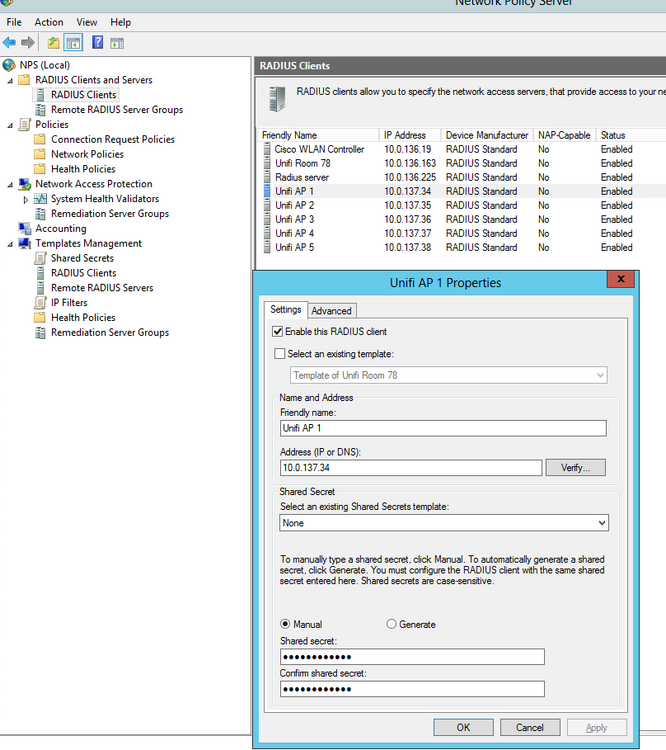Image resolution: width=666 pixels, height=750 pixels.
Task: Sort by the IP Address column header
Action: [x=411, y=135]
